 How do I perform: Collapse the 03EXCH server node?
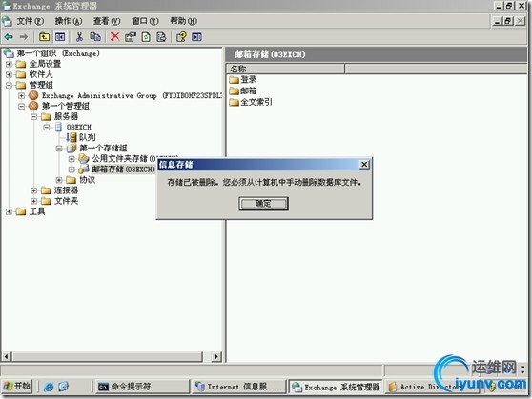[x=47, y=127]
